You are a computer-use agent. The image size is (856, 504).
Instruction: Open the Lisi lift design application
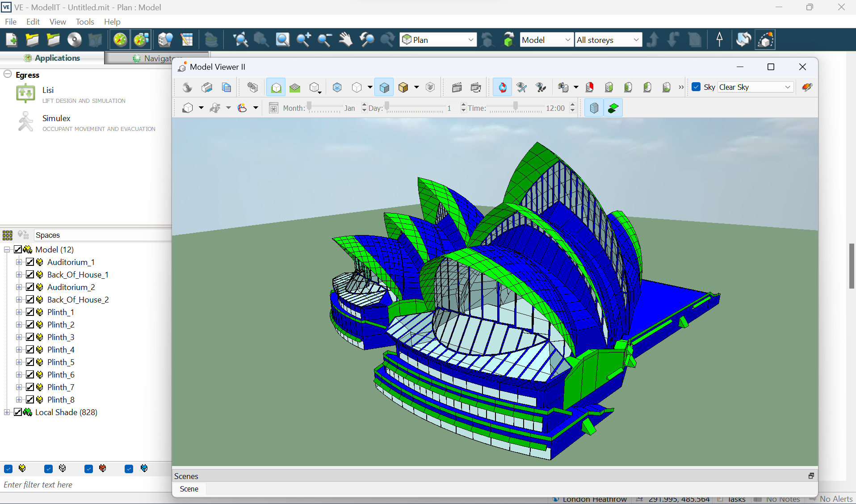[48, 90]
